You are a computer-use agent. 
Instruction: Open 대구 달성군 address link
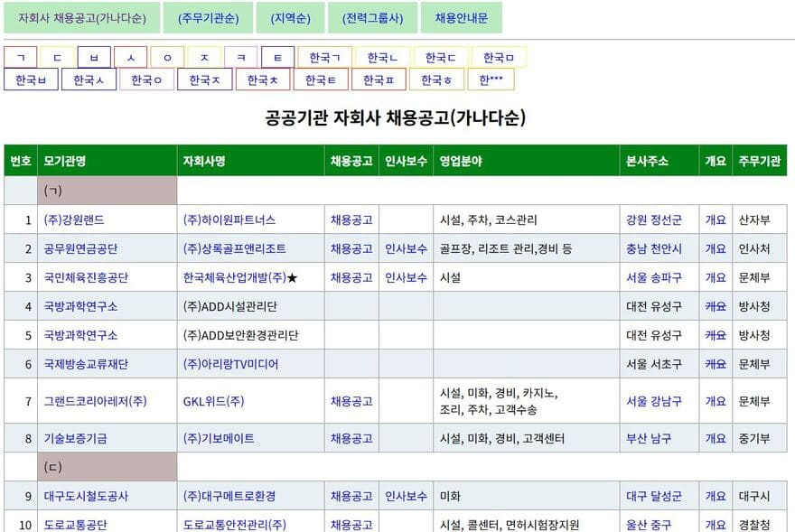[654, 496]
